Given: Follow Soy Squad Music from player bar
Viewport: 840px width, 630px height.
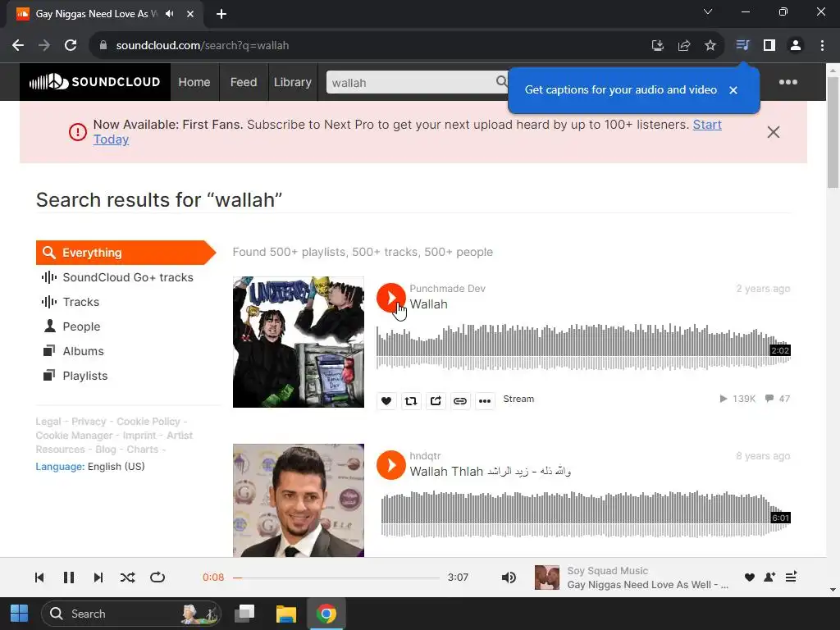Looking at the screenshot, I should (x=769, y=577).
